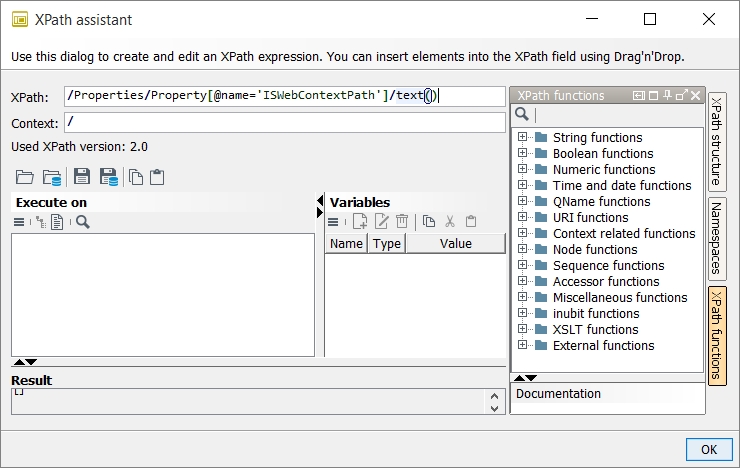Click the save to repository icon
Image resolution: width=740 pixels, height=468 pixels.
[108, 177]
